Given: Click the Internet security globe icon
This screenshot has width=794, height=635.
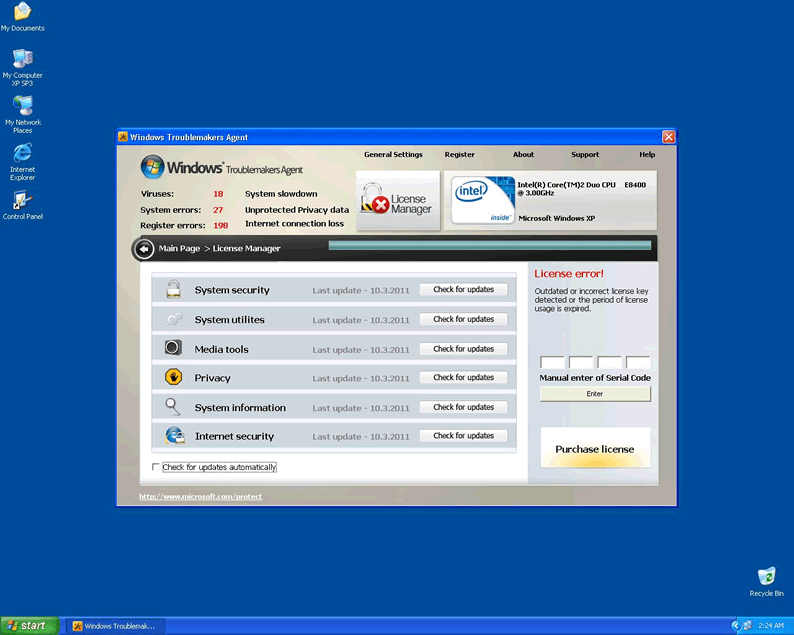Looking at the screenshot, I should 174,436.
